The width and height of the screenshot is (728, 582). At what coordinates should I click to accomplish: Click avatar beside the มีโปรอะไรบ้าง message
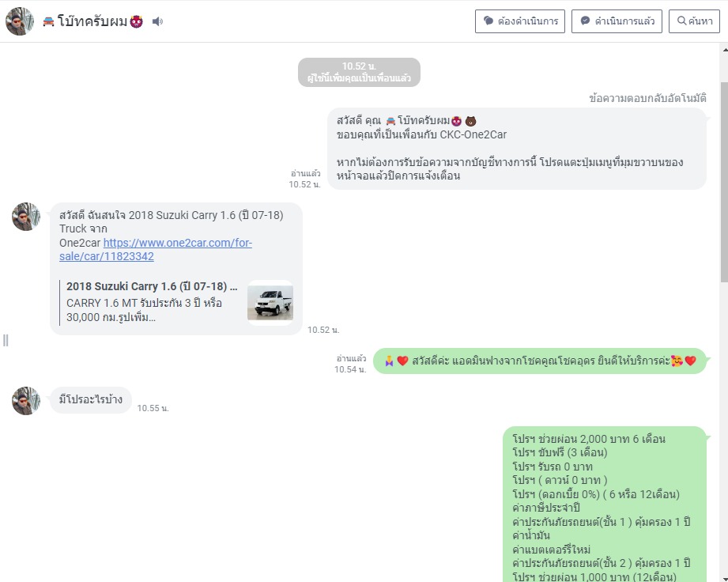coord(26,401)
